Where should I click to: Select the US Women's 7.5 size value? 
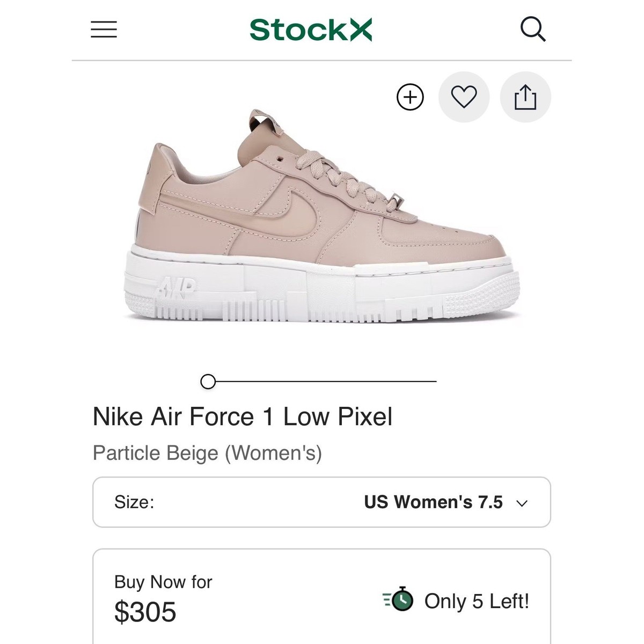433,502
